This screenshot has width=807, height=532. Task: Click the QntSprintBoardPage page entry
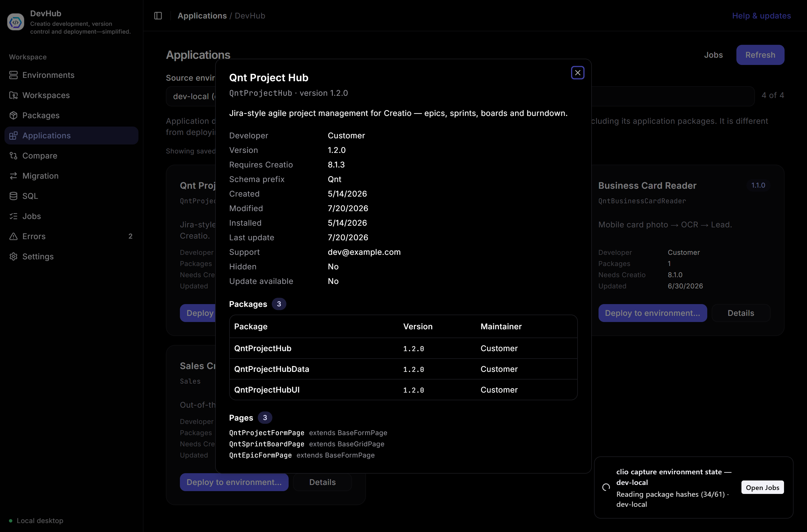(307, 444)
